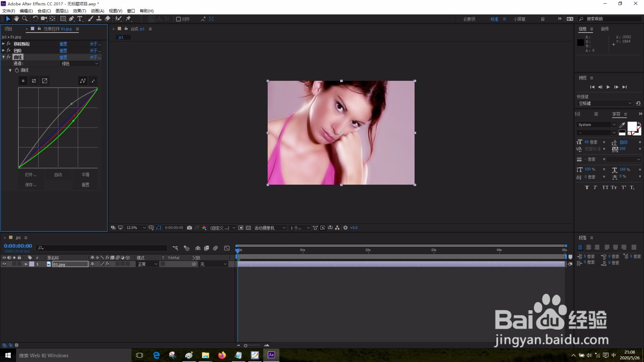Open the System font family dropdown
The image size is (644, 362).
click(x=597, y=125)
